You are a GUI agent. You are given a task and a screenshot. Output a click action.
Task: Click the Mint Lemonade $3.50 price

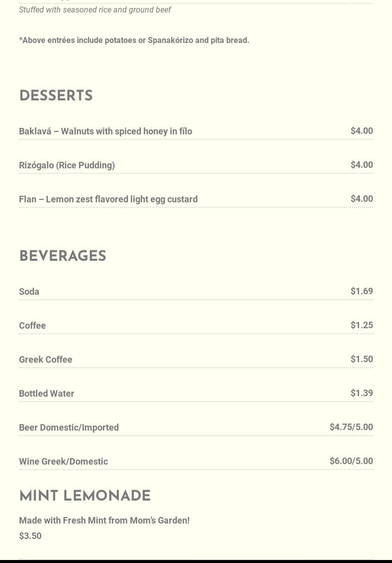point(30,536)
